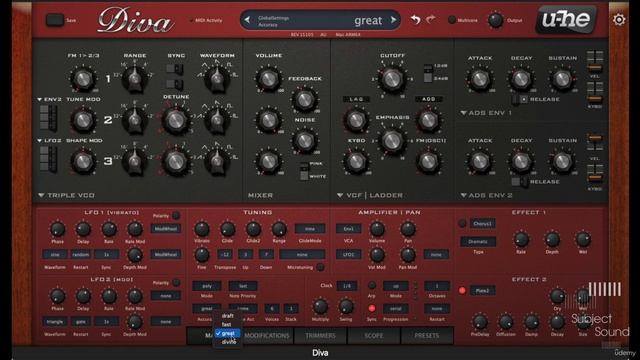Switch to the Presets tab
The height and width of the screenshot is (360, 640).
pos(427,336)
